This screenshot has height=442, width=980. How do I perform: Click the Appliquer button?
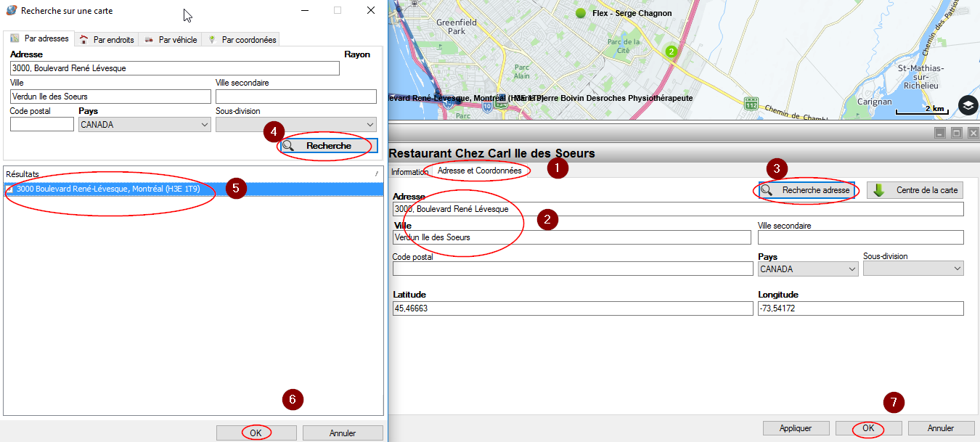795,428
